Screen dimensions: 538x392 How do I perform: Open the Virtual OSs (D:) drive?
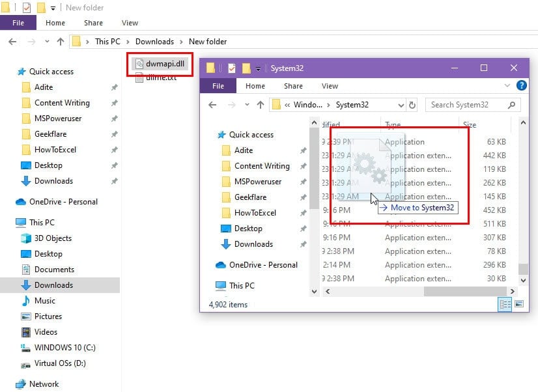click(x=60, y=363)
